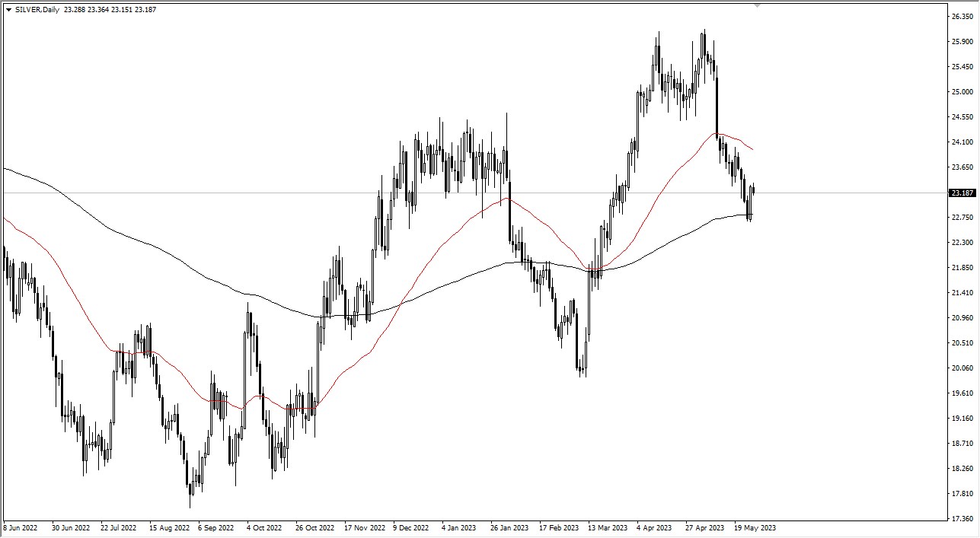The width and height of the screenshot is (980, 538).
Task: Click the 20.060 price scale label
Action: [x=962, y=368]
